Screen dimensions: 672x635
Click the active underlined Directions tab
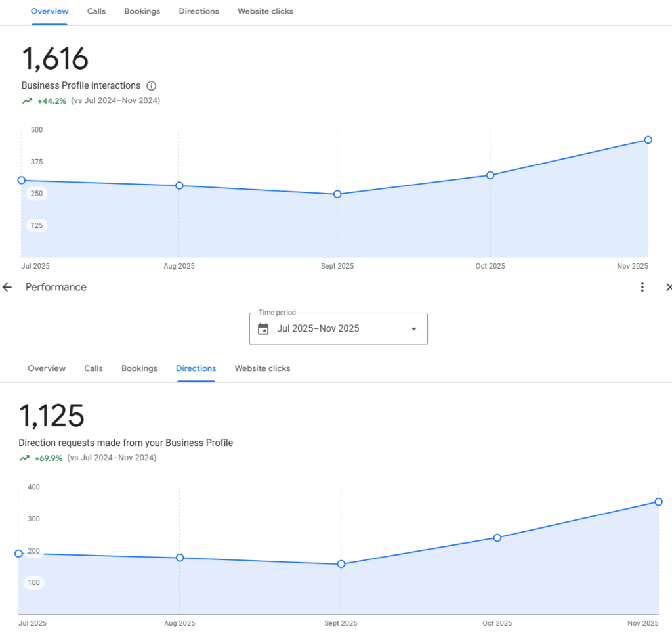[x=196, y=368]
